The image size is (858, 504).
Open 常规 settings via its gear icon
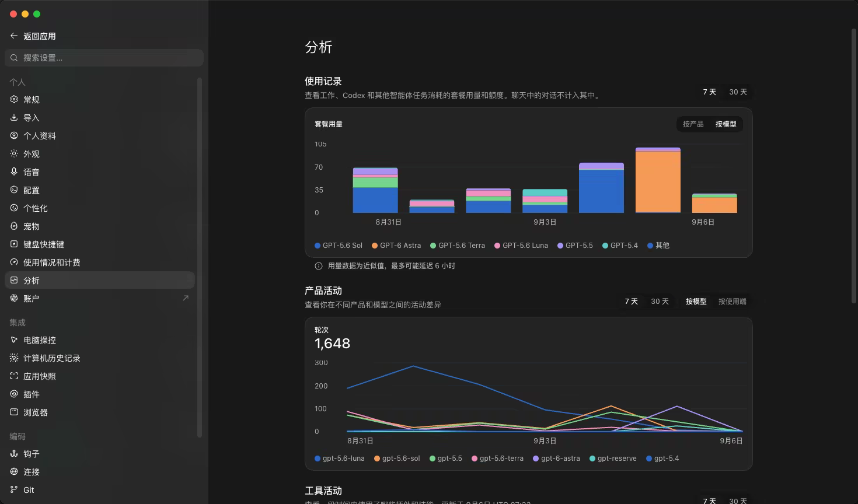click(14, 100)
